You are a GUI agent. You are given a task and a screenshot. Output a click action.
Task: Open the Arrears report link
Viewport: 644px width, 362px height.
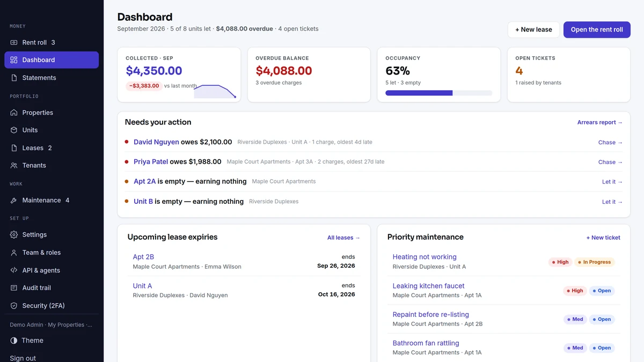click(600, 122)
